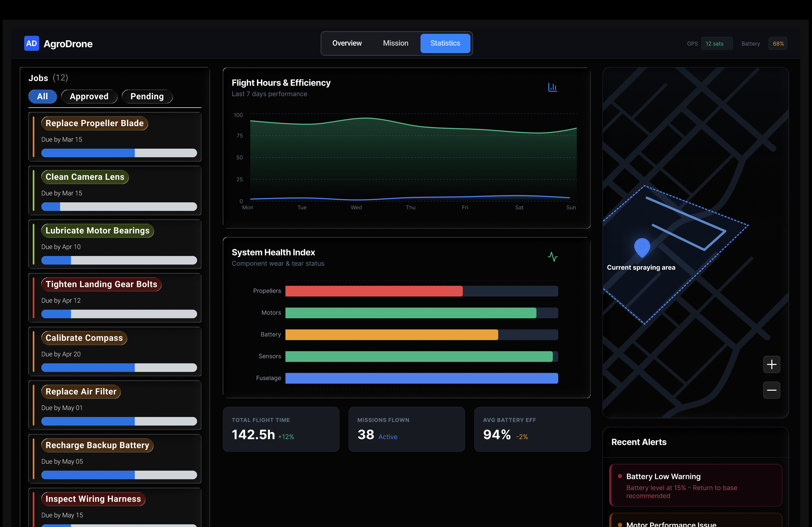Viewport: 812px width, 527px height.
Task: Click the AD AgroDrone logo icon
Action: pos(31,43)
